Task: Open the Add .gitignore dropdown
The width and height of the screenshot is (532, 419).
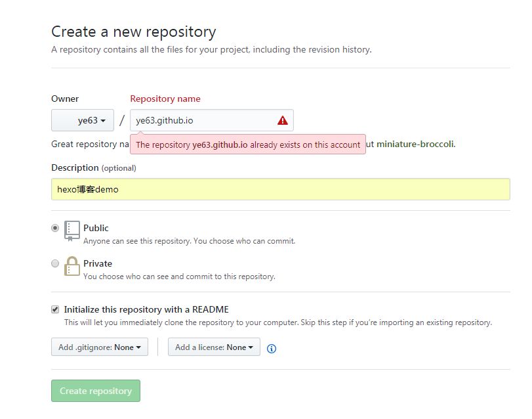Action: click(x=100, y=347)
